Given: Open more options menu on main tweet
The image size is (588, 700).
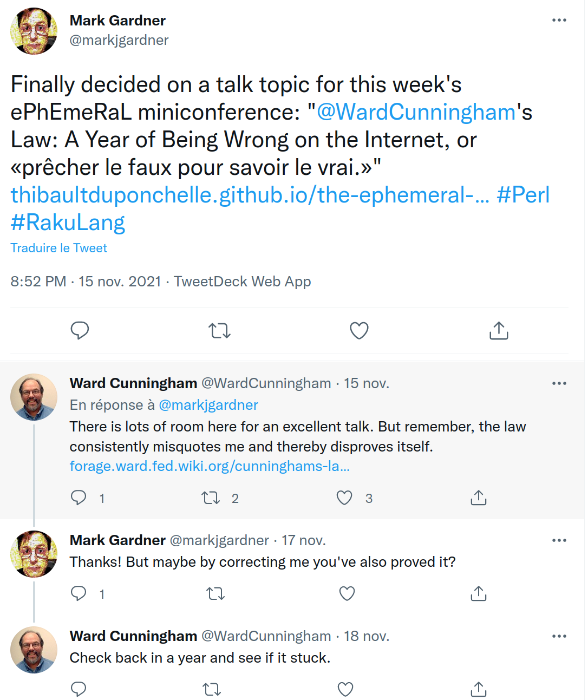Looking at the screenshot, I should click(x=559, y=20).
